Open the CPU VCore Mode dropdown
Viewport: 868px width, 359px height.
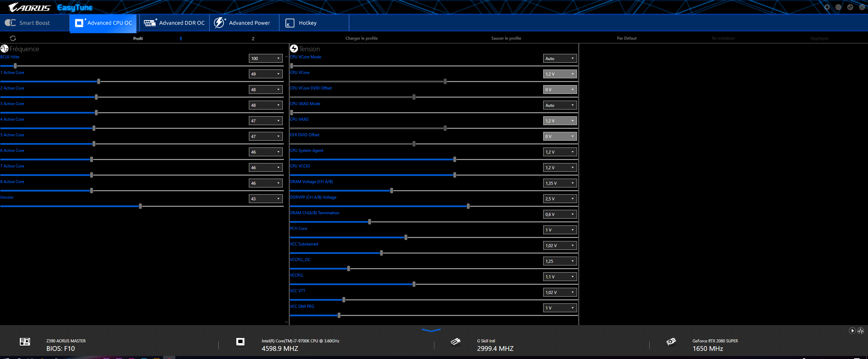560,58
